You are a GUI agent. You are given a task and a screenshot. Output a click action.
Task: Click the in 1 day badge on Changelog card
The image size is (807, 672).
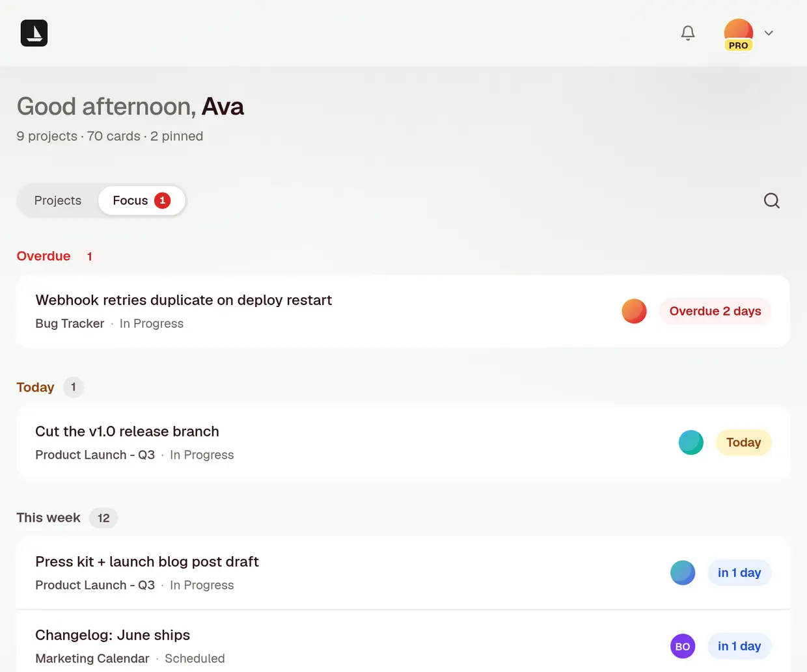pyautogui.click(x=739, y=646)
